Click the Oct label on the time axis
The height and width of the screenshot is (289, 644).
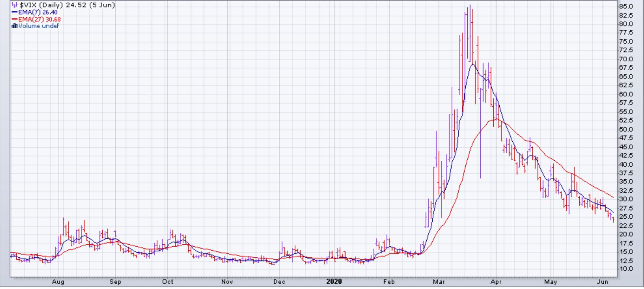point(167,282)
